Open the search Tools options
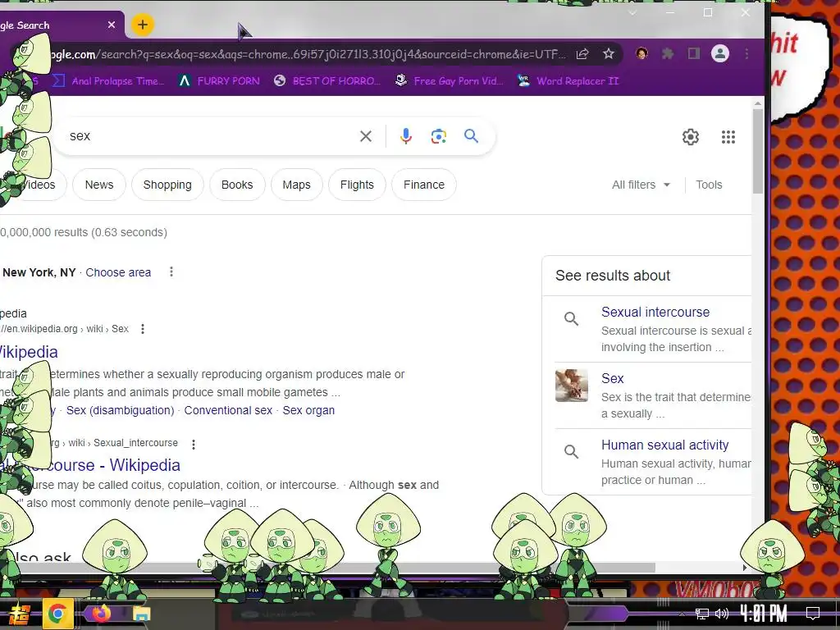The width and height of the screenshot is (840, 630). (709, 185)
